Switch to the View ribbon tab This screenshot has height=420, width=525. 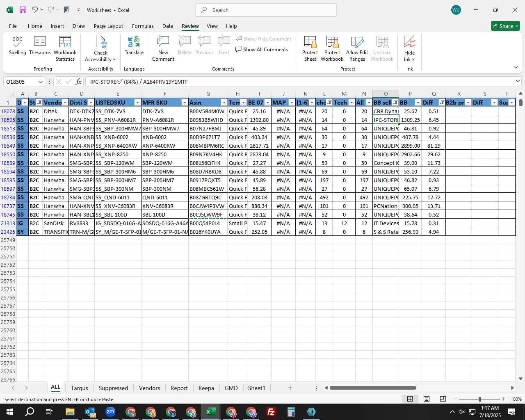(212, 26)
